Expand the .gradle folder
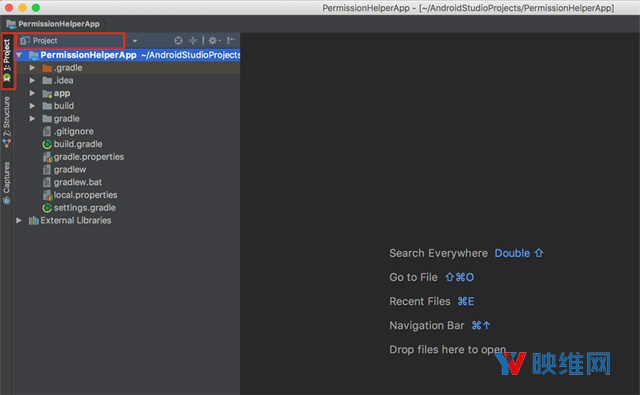The image size is (640, 395). tap(32, 68)
